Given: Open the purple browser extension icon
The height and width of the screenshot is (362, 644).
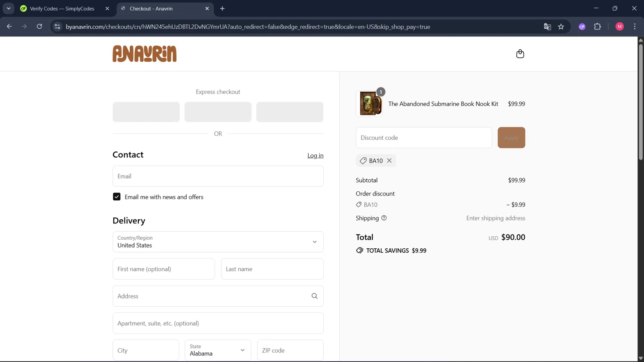Looking at the screenshot, I should 582,27.
